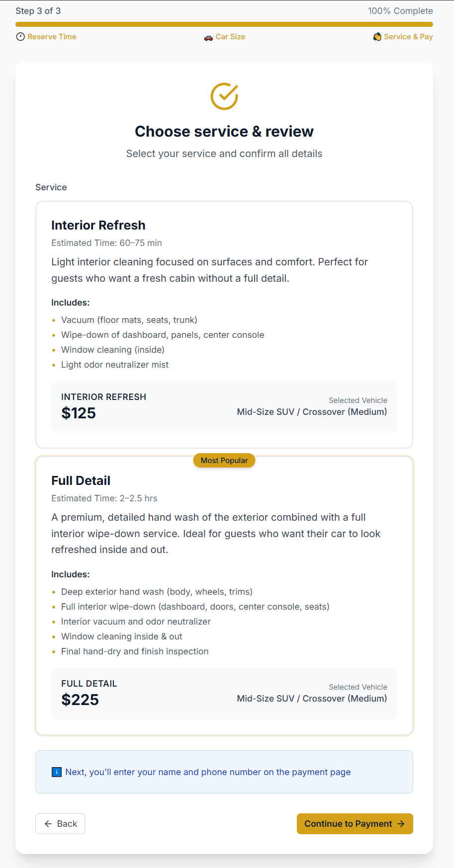Click the gold step progress bar
Screen dimensions: 454x868
coord(224,24)
